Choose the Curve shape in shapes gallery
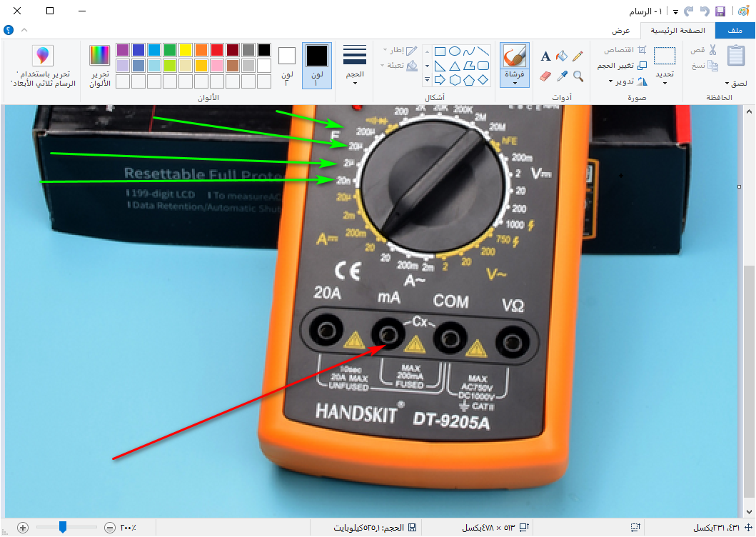The width and height of the screenshot is (756, 537). coord(468,51)
